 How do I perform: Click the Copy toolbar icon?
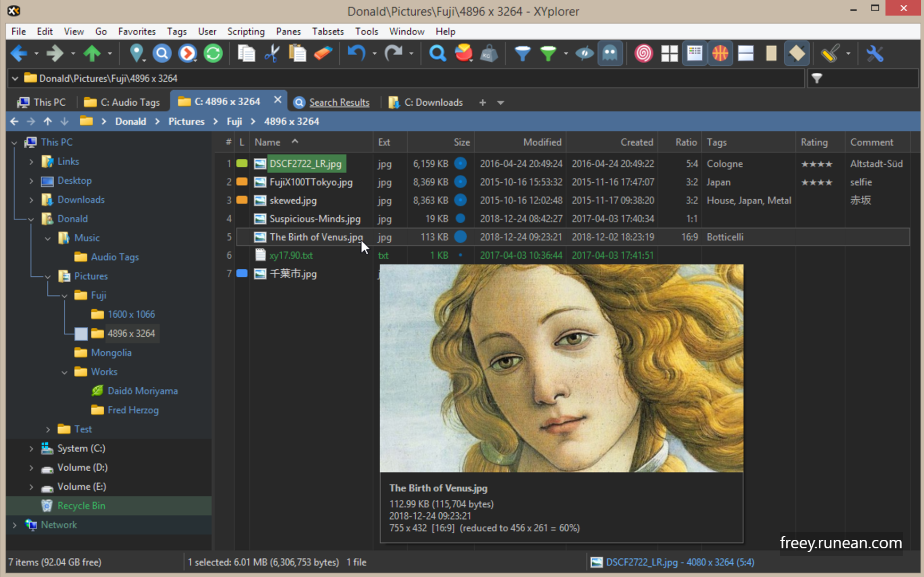click(x=246, y=53)
